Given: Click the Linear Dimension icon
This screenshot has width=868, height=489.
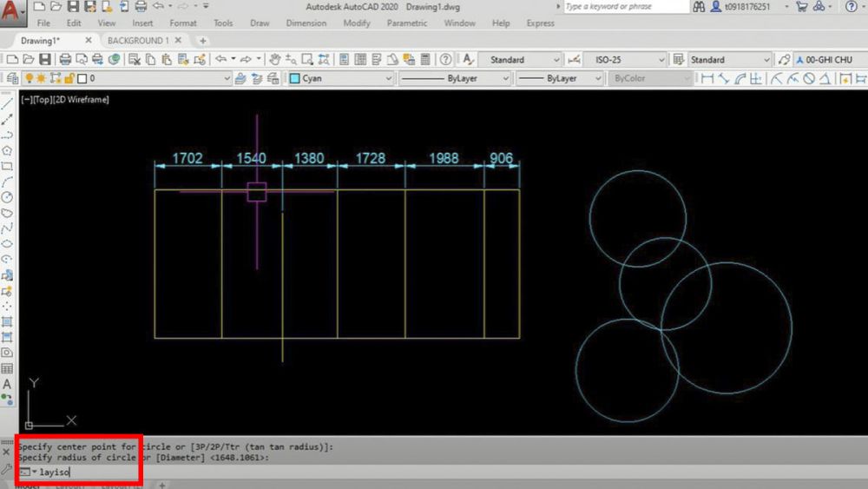Looking at the screenshot, I should 707,79.
